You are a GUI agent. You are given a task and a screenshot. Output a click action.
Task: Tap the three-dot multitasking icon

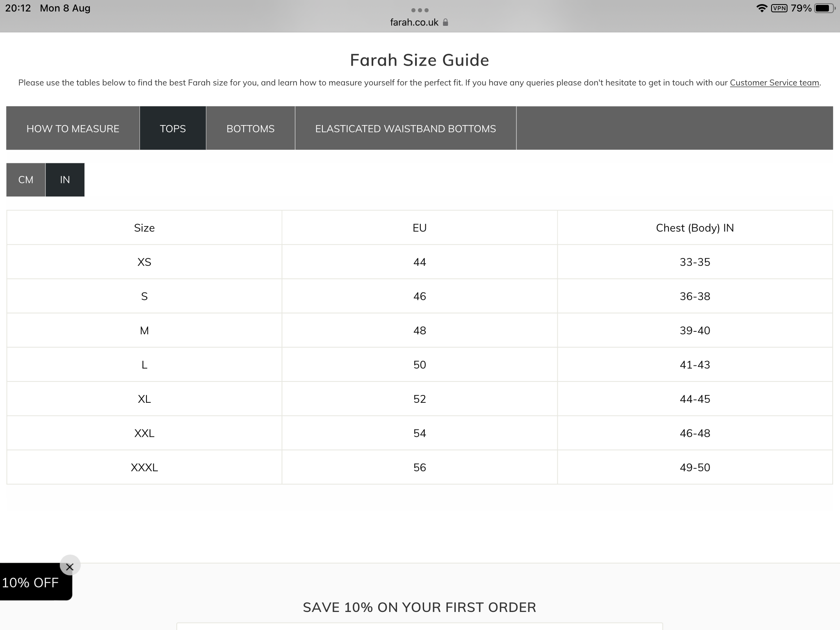pos(420,10)
